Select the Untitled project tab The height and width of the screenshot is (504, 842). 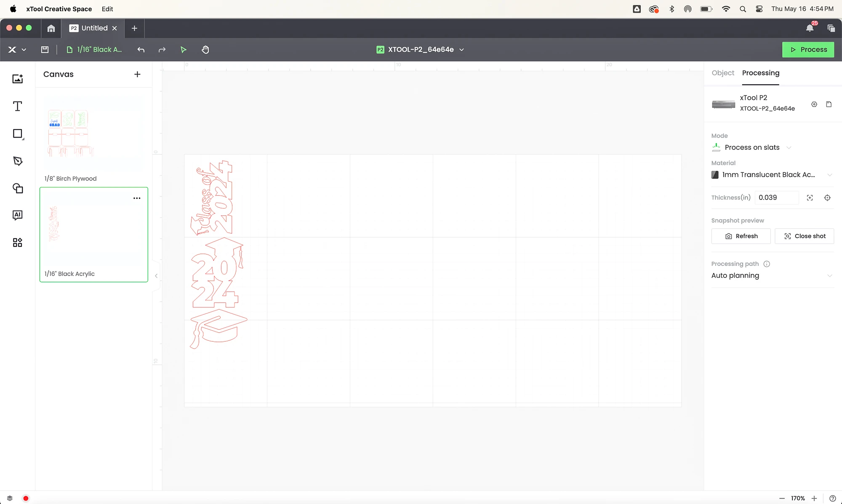tap(93, 28)
